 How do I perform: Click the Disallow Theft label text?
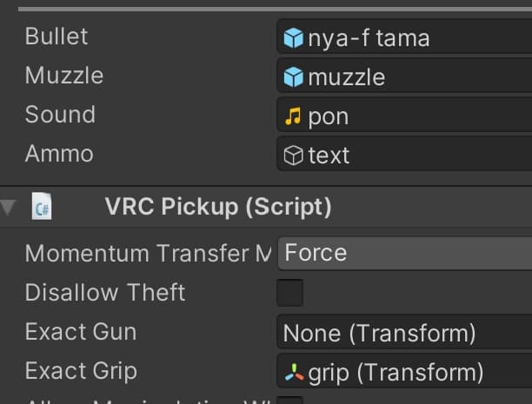[x=105, y=293]
